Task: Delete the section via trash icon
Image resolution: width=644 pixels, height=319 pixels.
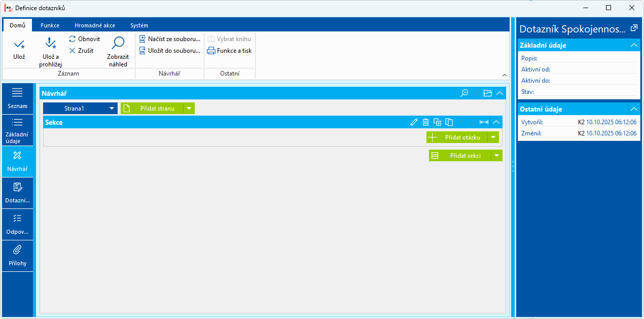Action: [426, 122]
